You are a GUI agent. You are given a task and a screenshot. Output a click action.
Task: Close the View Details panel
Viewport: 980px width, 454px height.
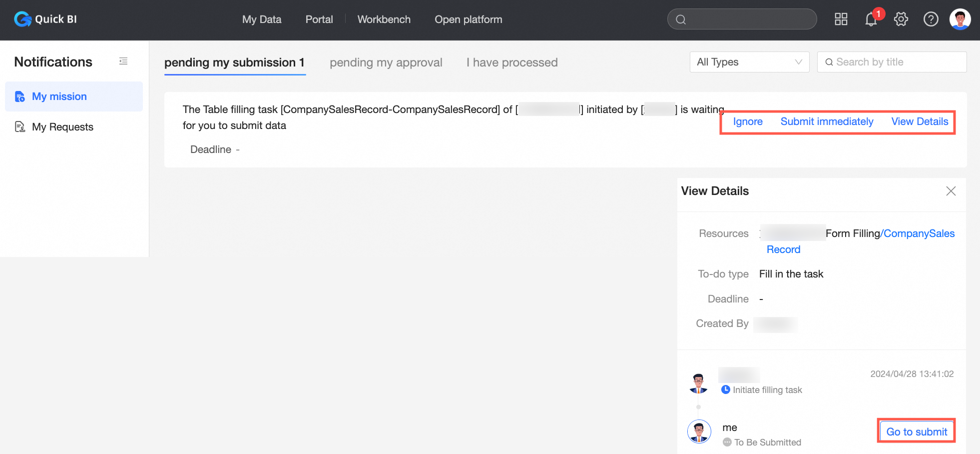click(x=951, y=191)
